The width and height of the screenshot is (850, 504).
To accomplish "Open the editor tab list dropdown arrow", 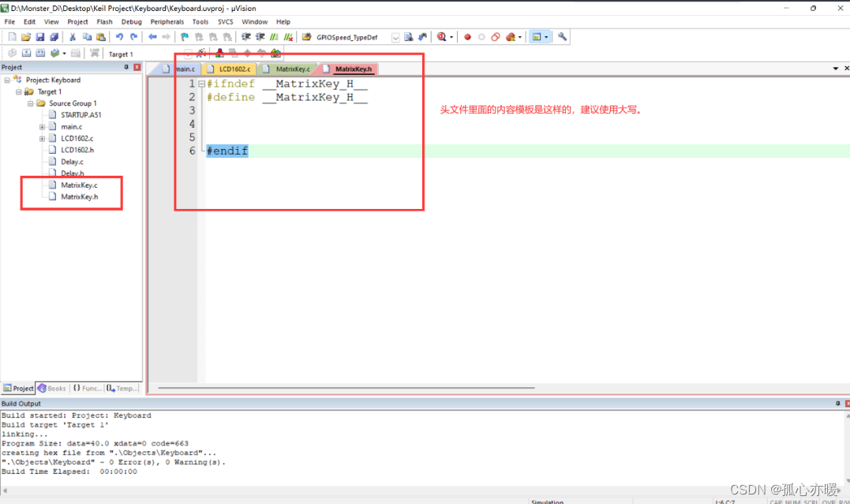I will coord(835,69).
